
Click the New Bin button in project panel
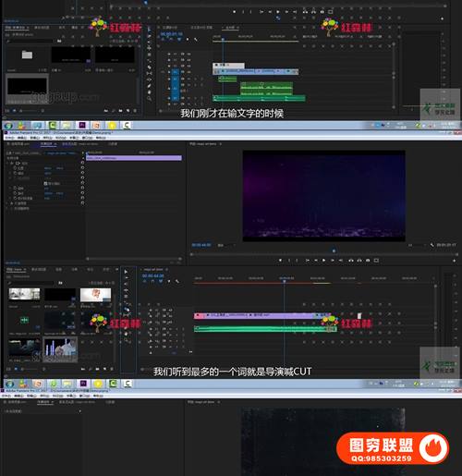(x=97, y=369)
